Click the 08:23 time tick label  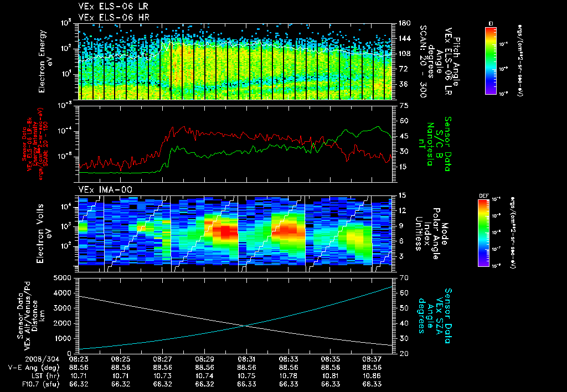click(x=79, y=359)
